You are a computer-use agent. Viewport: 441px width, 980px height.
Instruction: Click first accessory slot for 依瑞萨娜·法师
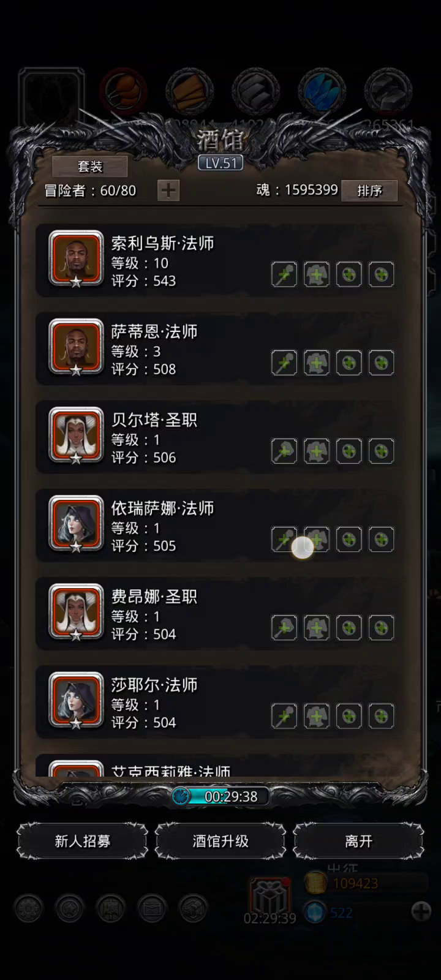[x=349, y=539]
